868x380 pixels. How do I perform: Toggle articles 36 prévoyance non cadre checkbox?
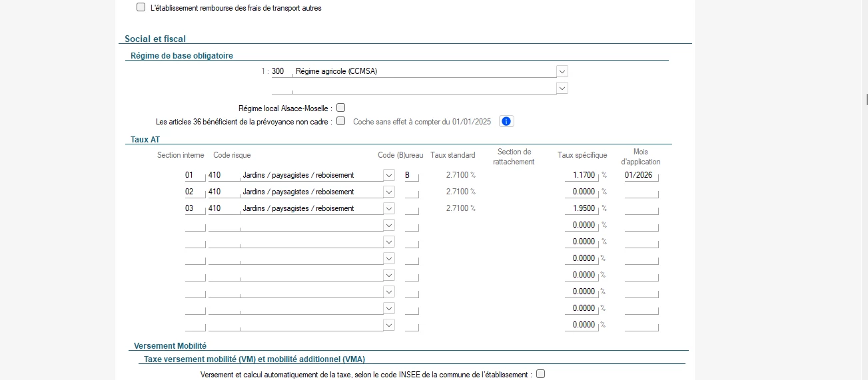[x=341, y=121]
